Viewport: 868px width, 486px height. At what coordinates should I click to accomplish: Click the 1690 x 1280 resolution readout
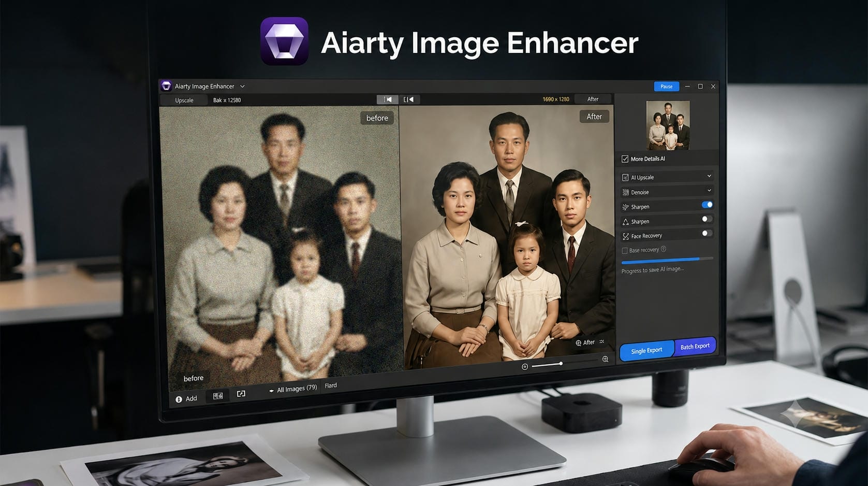(x=556, y=99)
